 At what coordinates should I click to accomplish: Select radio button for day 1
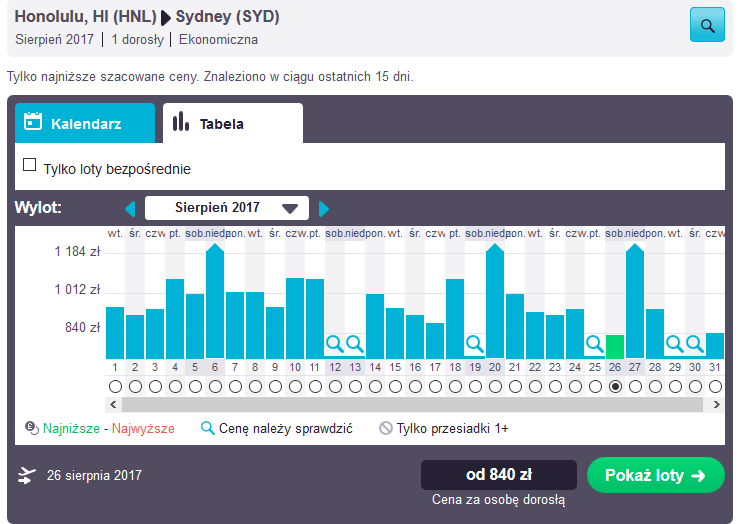click(x=115, y=387)
